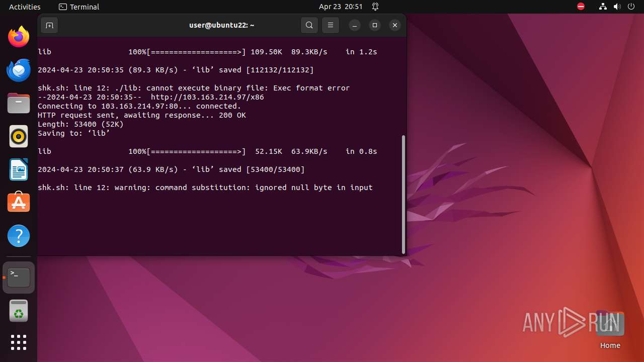Click the 'saved [112132/112132]' line
644x362 pixels.
176,70
